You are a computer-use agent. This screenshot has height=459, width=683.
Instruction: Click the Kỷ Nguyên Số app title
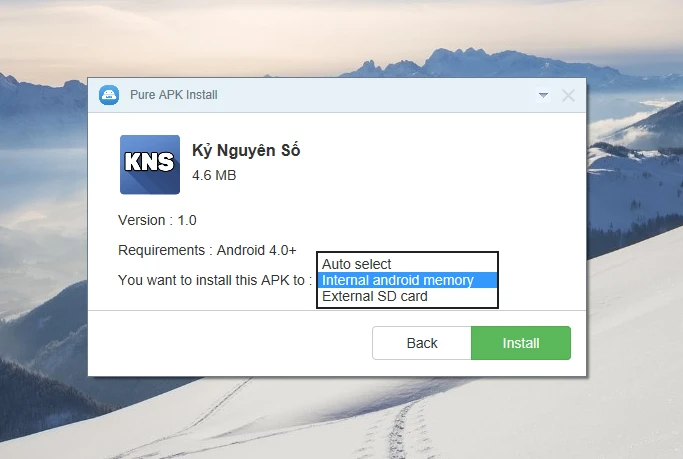point(246,151)
